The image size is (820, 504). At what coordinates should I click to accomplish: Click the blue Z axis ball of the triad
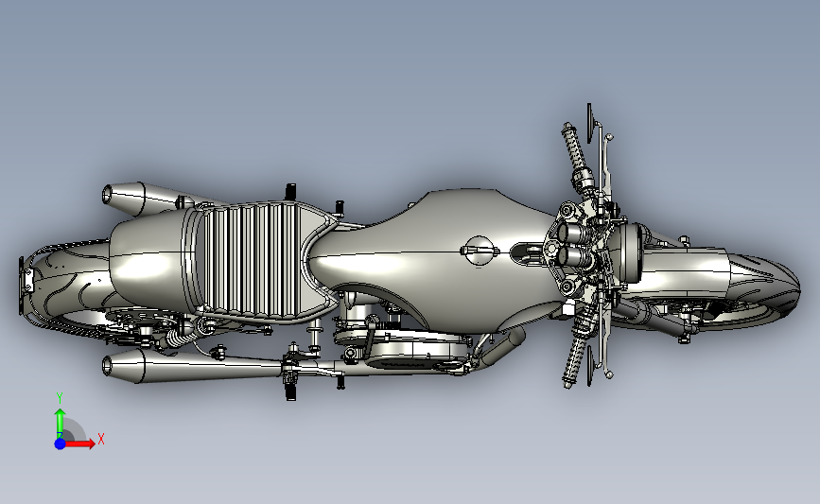tap(60, 443)
